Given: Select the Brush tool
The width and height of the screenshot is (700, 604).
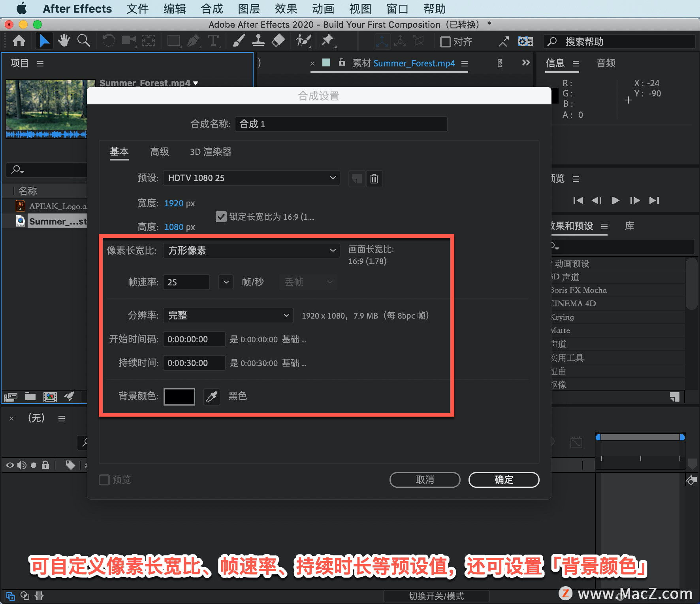Looking at the screenshot, I should click(239, 41).
